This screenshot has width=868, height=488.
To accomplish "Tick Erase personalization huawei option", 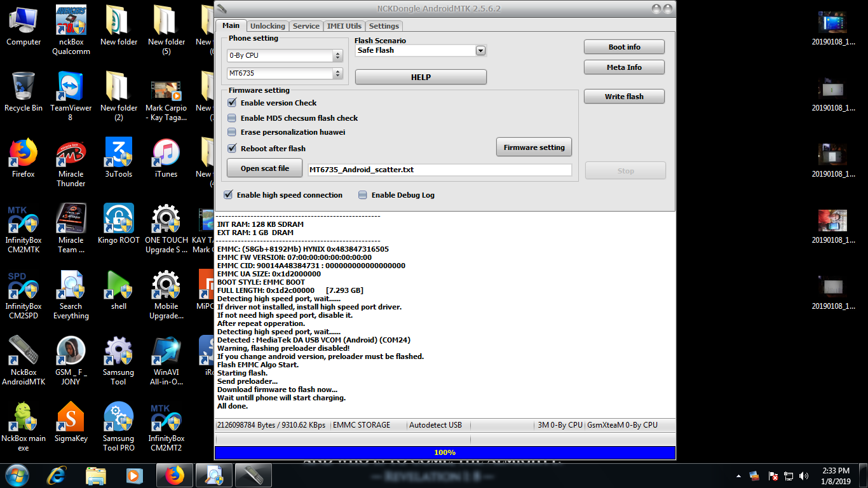I will coord(232,132).
